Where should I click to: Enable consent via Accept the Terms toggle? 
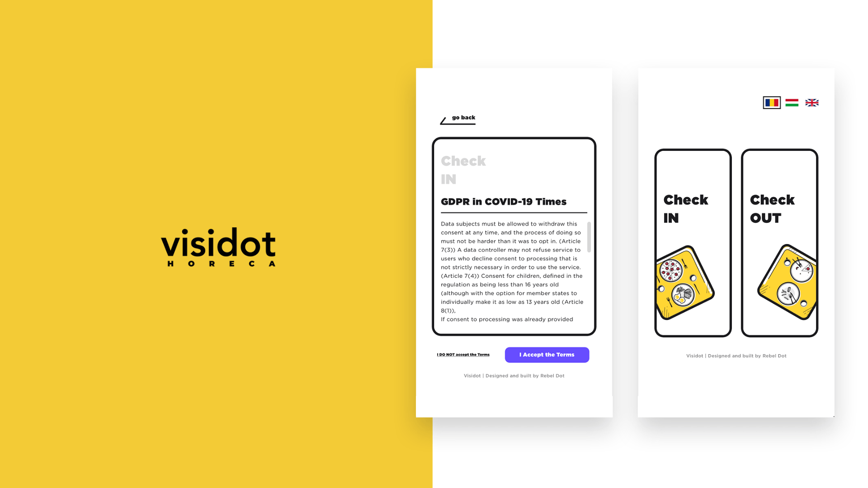547,354
